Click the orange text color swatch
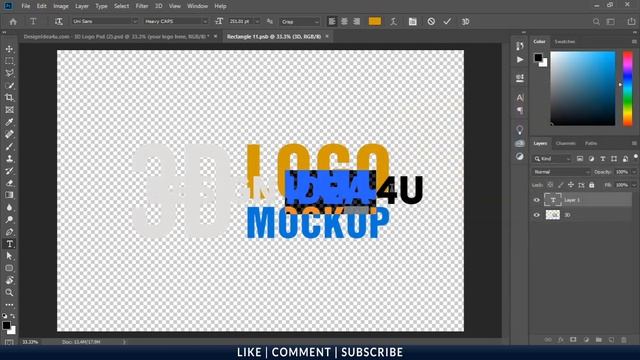The height and width of the screenshot is (360, 640). click(375, 21)
